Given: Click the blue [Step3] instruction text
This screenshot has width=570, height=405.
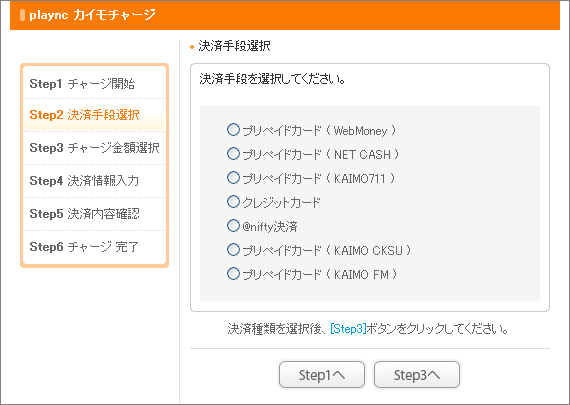Looking at the screenshot, I should coord(348,329).
